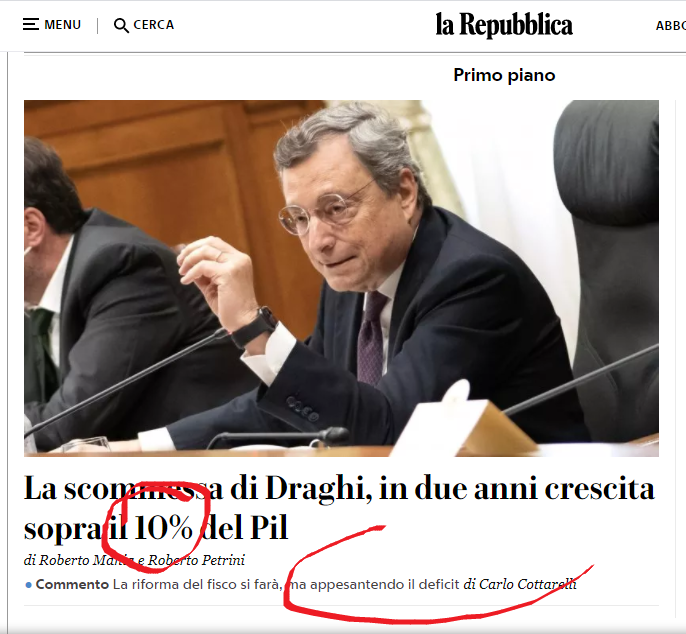
Task: Open the hamburger menu icon
Action: pyautogui.click(x=31, y=25)
